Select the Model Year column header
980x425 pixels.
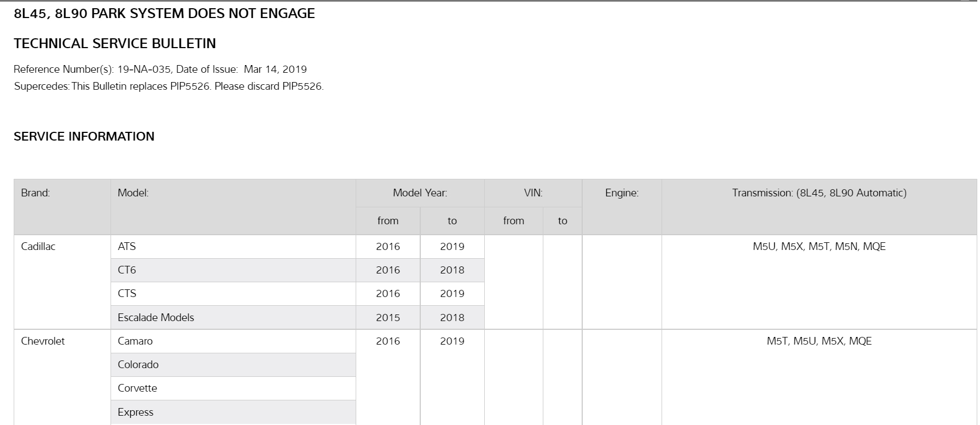tap(420, 193)
